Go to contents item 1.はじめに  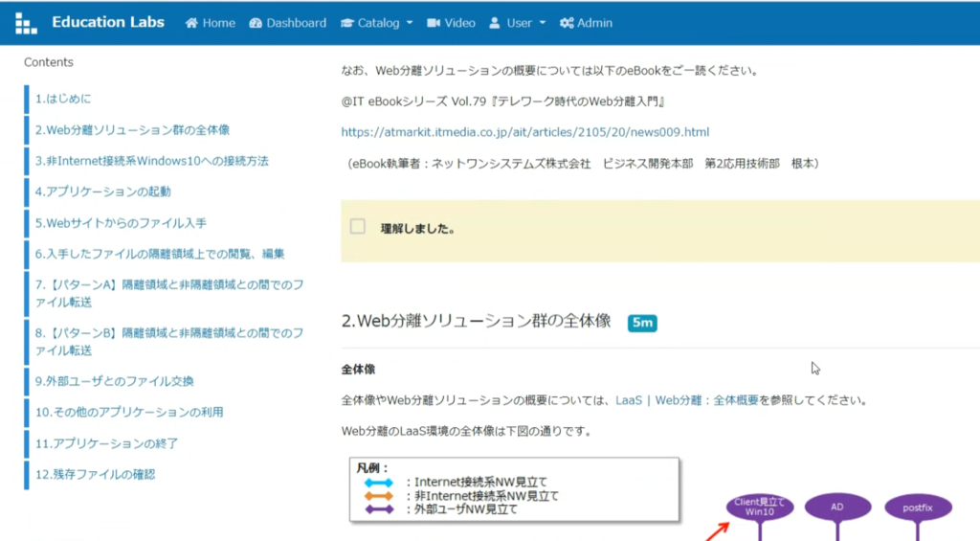63,99
